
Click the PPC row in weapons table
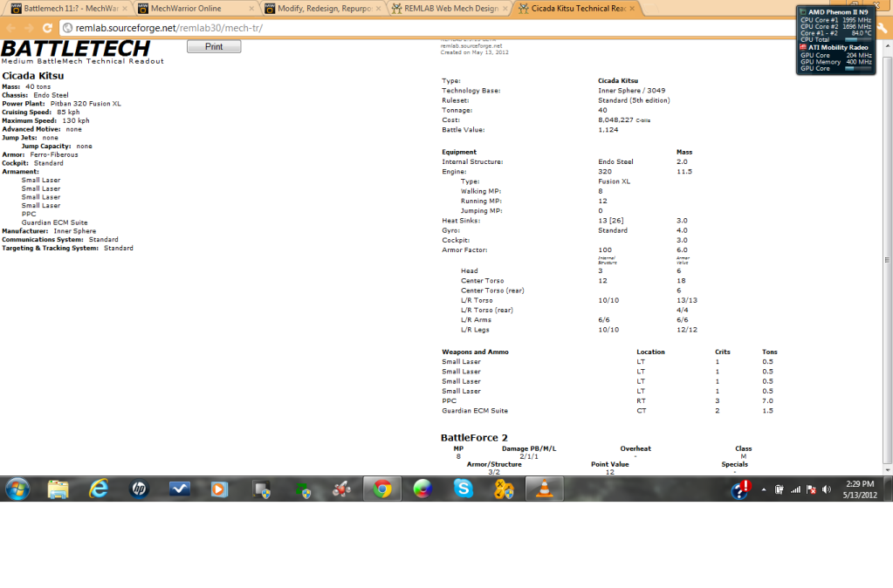click(x=608, y=400)
